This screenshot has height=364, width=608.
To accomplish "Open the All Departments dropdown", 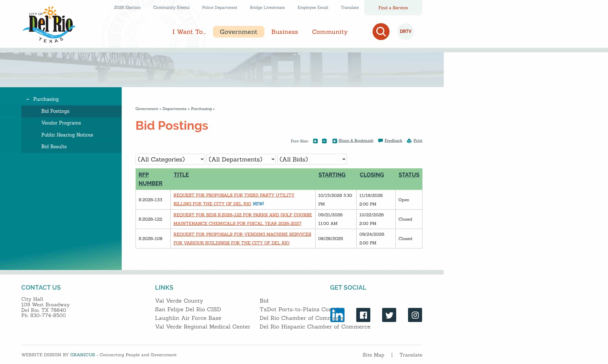I will (x=241, y=159).
